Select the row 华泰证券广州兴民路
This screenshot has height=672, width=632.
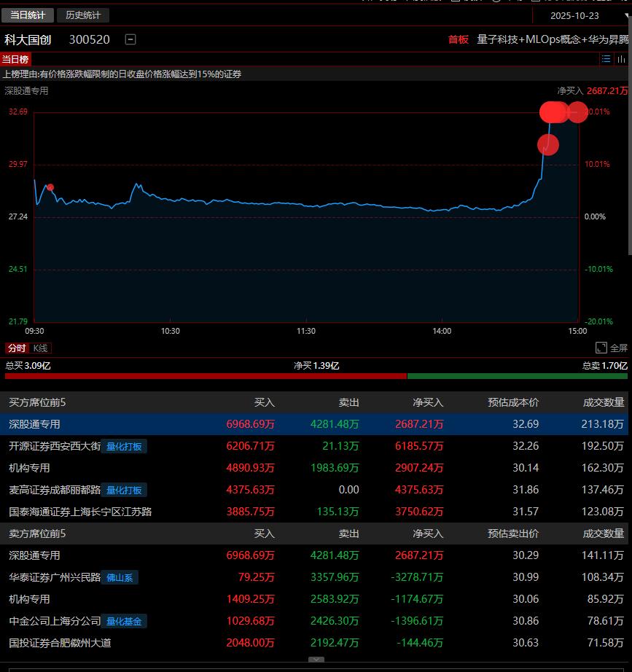[x=314, y=577]
